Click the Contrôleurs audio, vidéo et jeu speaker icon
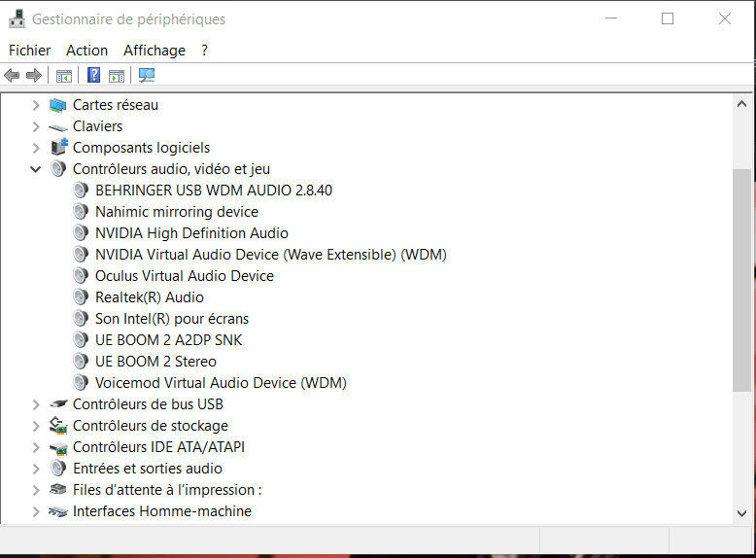The height and width of the screenshot is (558, 756). (58, 168)
